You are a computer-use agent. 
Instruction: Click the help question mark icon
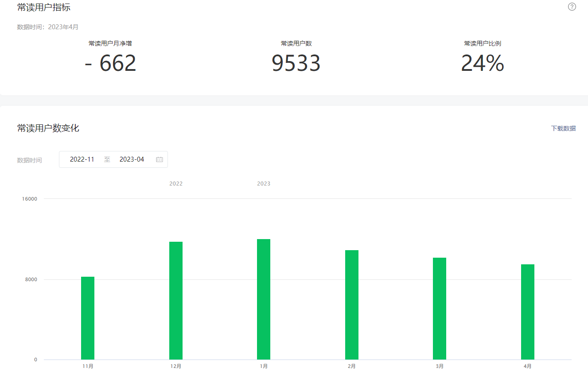coord(572,7)
